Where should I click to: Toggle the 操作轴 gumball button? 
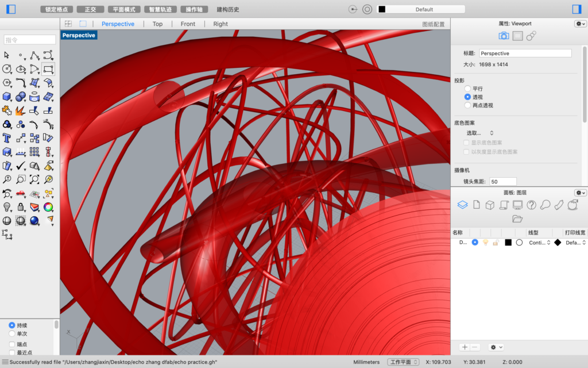(194, 9)
